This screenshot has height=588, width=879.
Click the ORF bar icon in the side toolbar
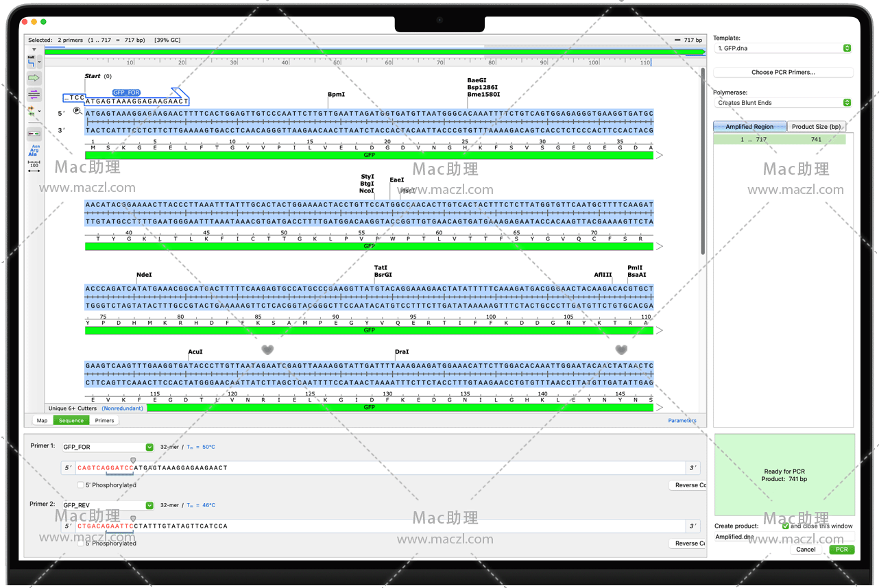pos(34,133)
